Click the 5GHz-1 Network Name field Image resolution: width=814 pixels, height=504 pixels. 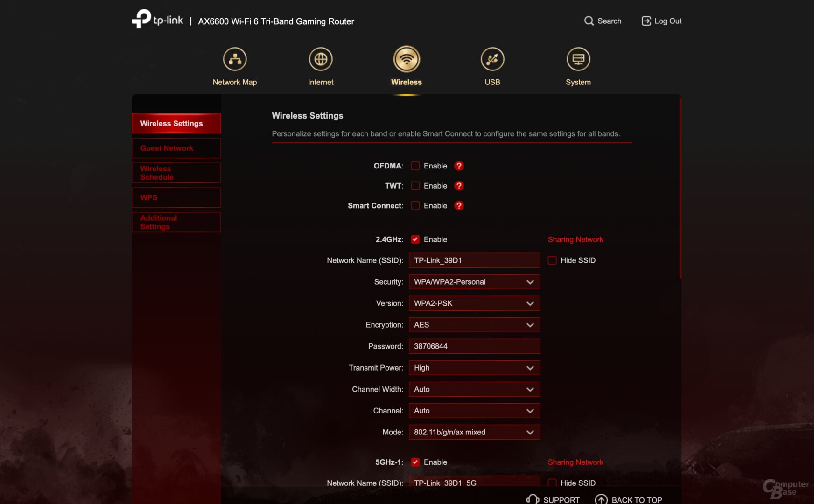[474, 482]
